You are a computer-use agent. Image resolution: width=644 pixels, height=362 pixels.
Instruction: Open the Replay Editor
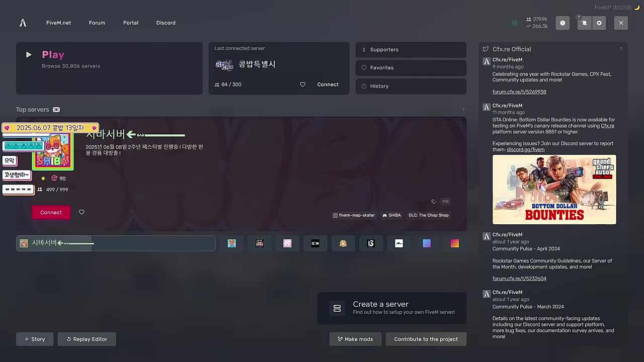(x=87, y=339)
